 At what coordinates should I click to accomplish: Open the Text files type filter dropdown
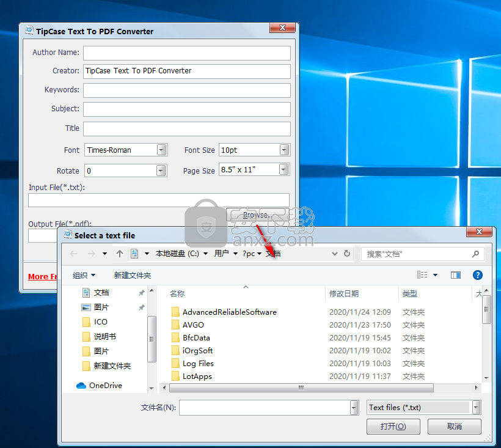pyautogui.click(x=476, y=408)
